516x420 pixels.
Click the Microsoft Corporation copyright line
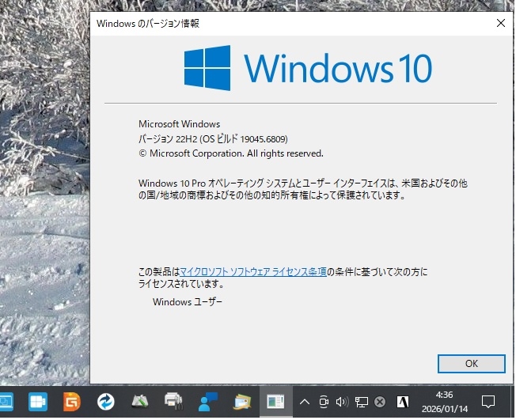pos(231,153)
